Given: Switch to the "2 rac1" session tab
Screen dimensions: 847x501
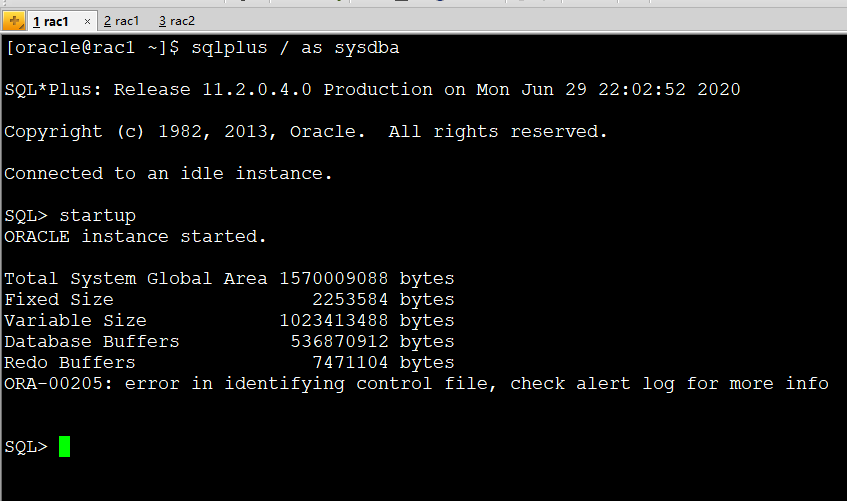Looking at the screenshot, I should [x=122, y=21].
